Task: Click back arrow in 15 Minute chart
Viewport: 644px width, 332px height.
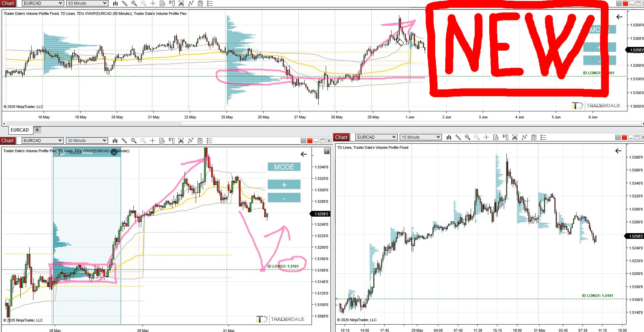Action: coord(618,151)
